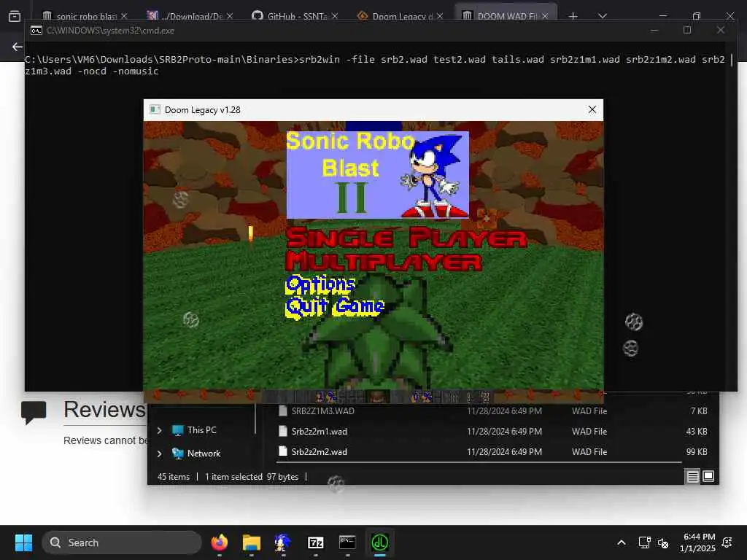
Task: Open the clock showing 6:44 PM
Action: (699, 542)
